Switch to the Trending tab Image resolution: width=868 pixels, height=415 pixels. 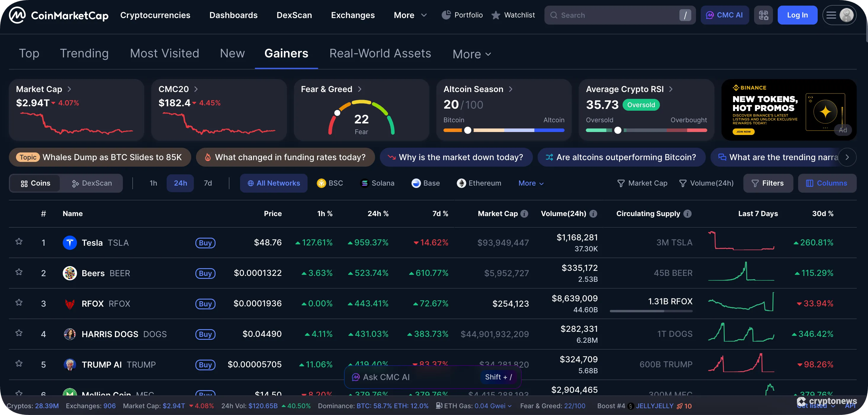[84, 53]
